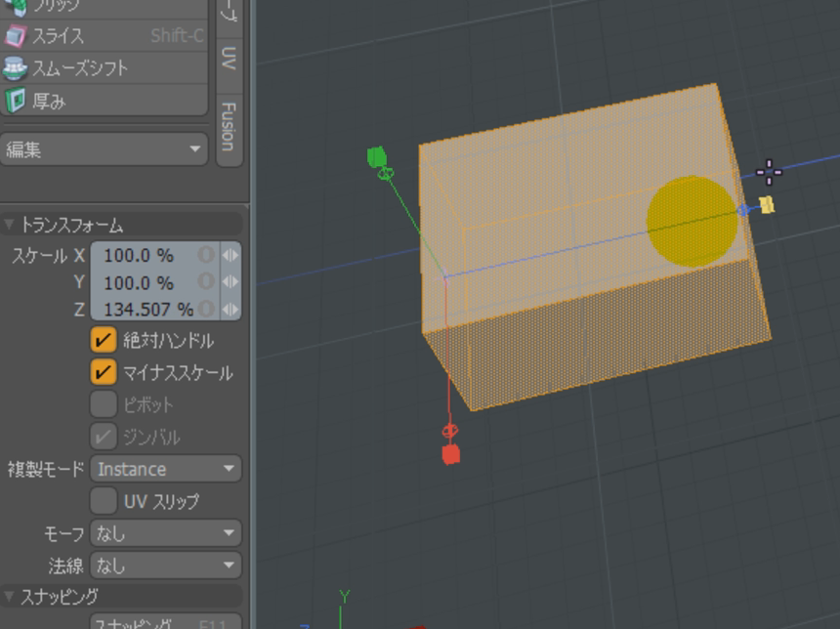Switch to the Fusion vertical tab
This screenshot has height=629, width=840.
pos(230,128)
